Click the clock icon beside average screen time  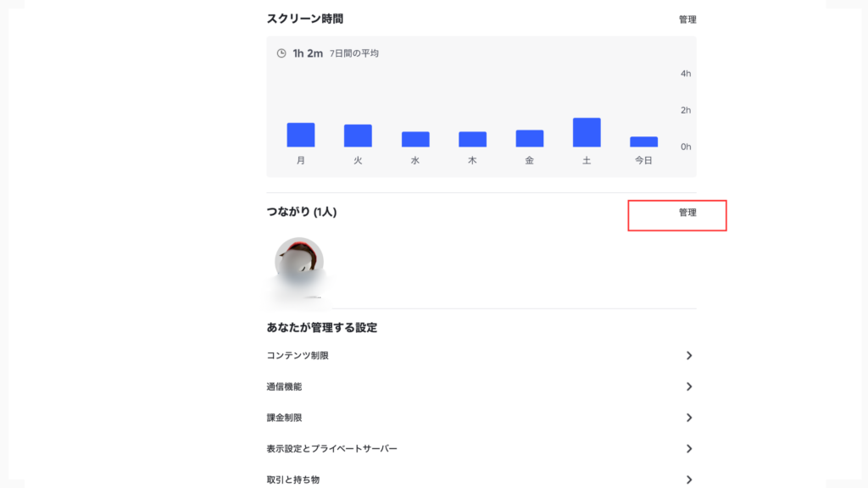[x=281, y=53]
